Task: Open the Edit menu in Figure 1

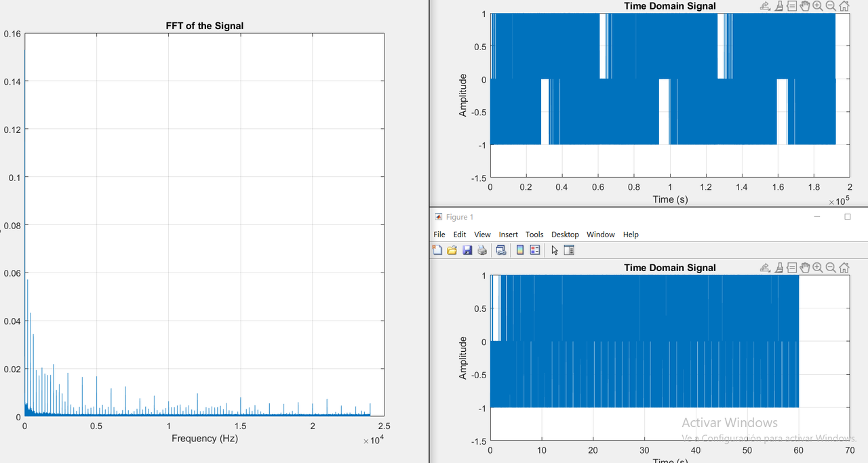Action: pos(460,235)
